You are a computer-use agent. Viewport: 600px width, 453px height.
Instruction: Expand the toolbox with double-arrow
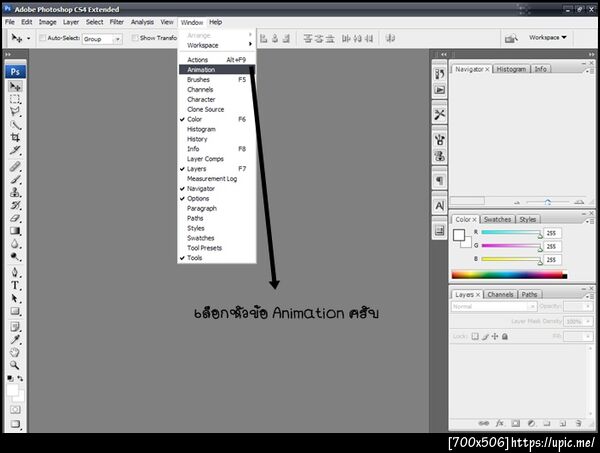[8, 55]
